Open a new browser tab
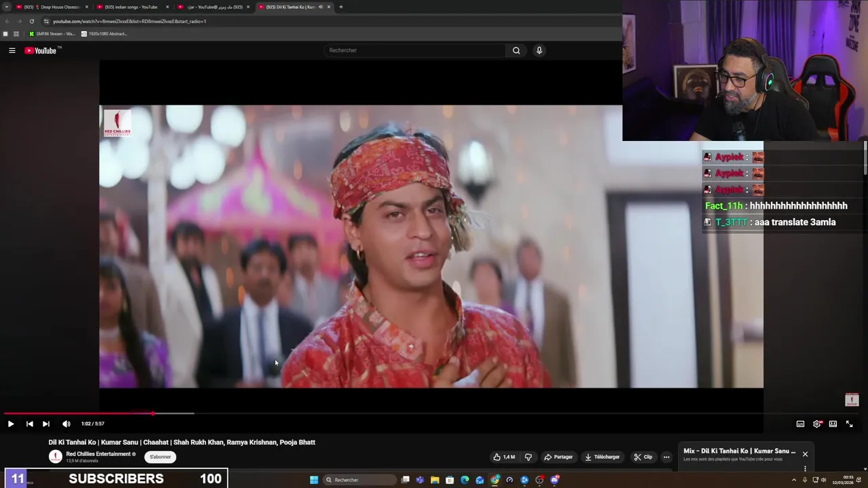868x488 pixels. click(341, 7)
